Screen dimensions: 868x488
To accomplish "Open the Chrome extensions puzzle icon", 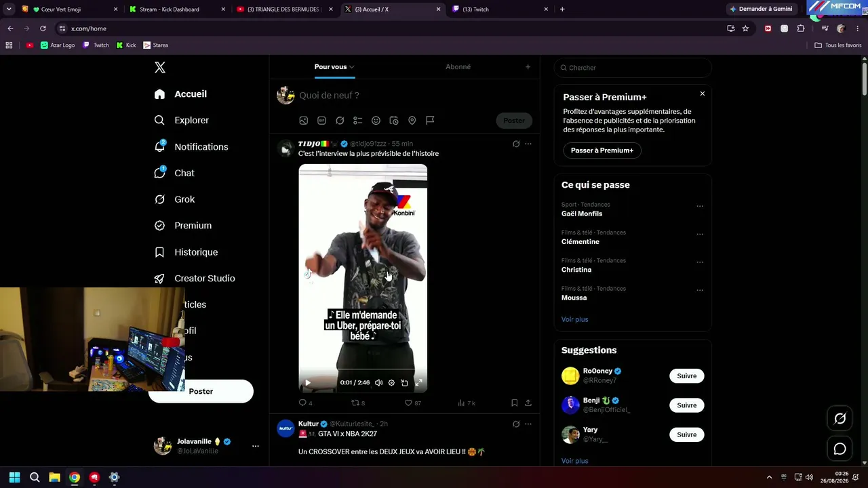I will (x=801, y=28).
